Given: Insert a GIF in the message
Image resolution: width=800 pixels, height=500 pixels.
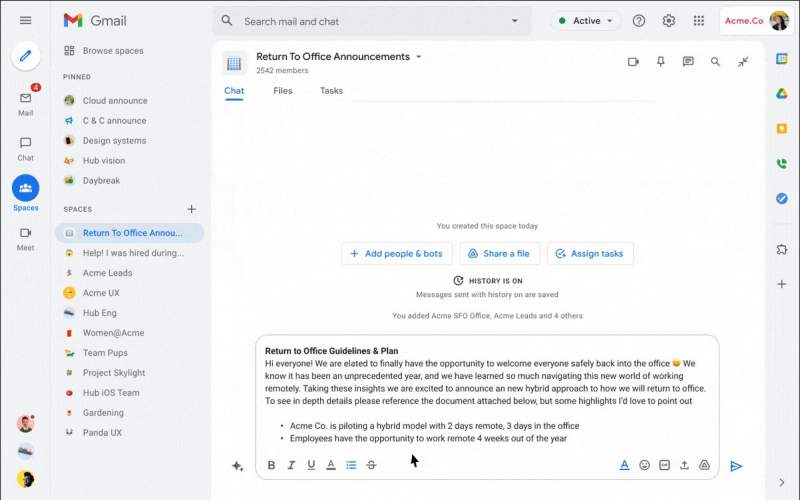Looking at the screenshot, I should (x=664, y=465).
